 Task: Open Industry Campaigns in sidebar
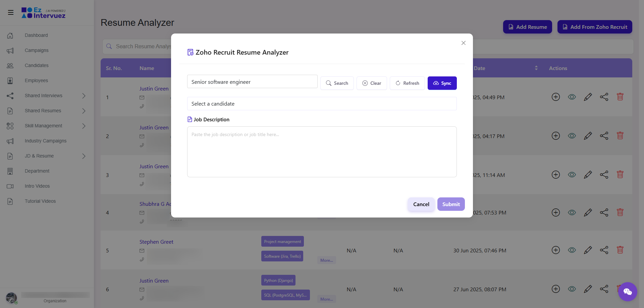46,141
